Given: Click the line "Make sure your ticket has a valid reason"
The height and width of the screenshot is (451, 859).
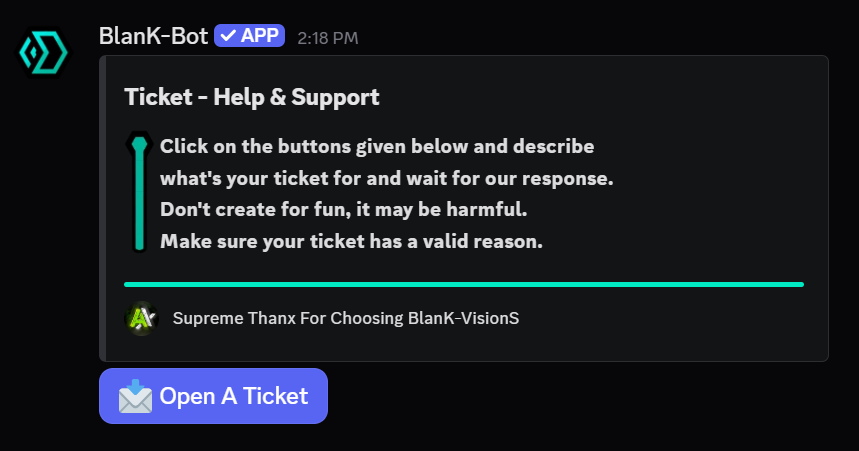Looking at the screenshot, I should pos(351,241).
